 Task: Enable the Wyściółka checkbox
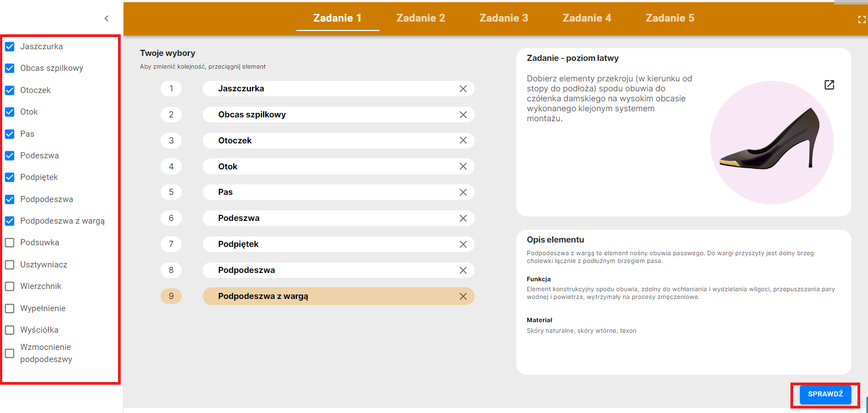[x=9, y=330]
